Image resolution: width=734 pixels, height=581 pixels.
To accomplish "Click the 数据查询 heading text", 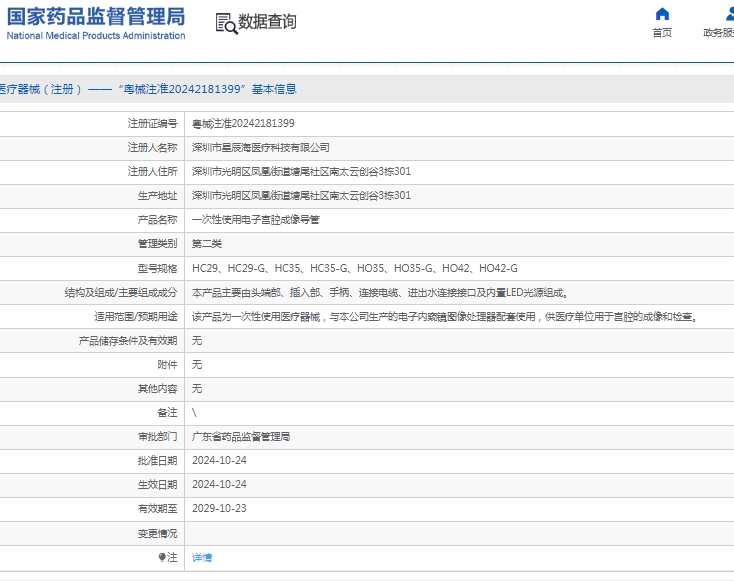I will tap(267, 22).
